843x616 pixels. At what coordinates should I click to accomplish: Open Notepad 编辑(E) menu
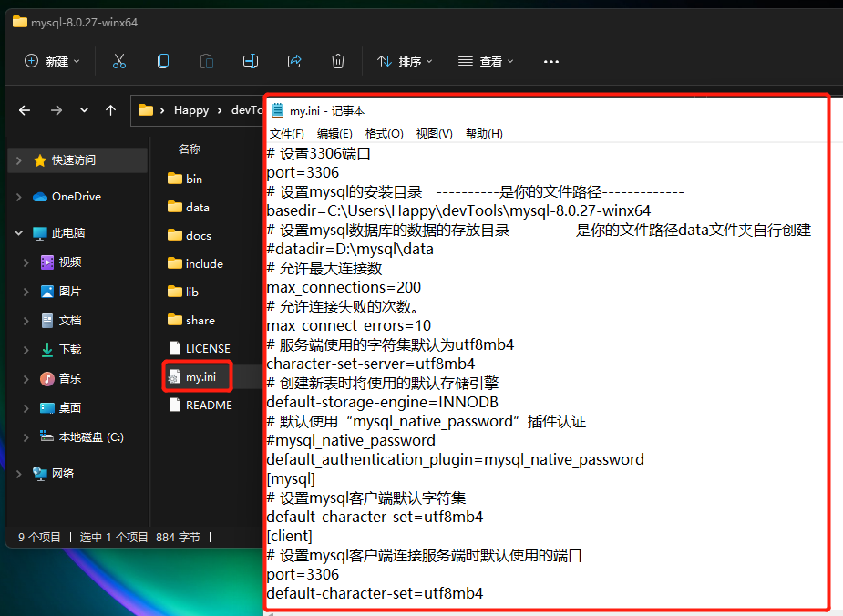[334, 133]
